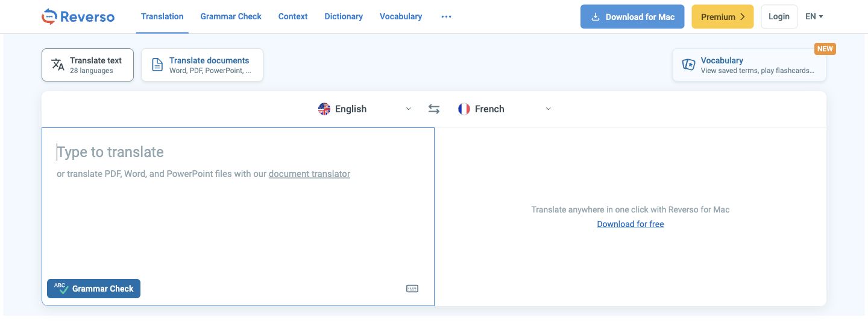
Task: Click the Download for Mac button
Action: pyautogui.click(x=632, y=17)
